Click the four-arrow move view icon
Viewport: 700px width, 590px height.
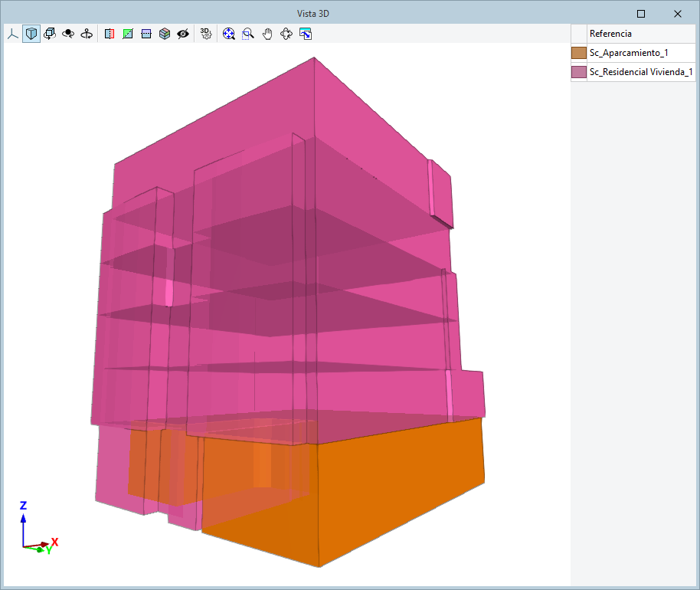[286, 34]
